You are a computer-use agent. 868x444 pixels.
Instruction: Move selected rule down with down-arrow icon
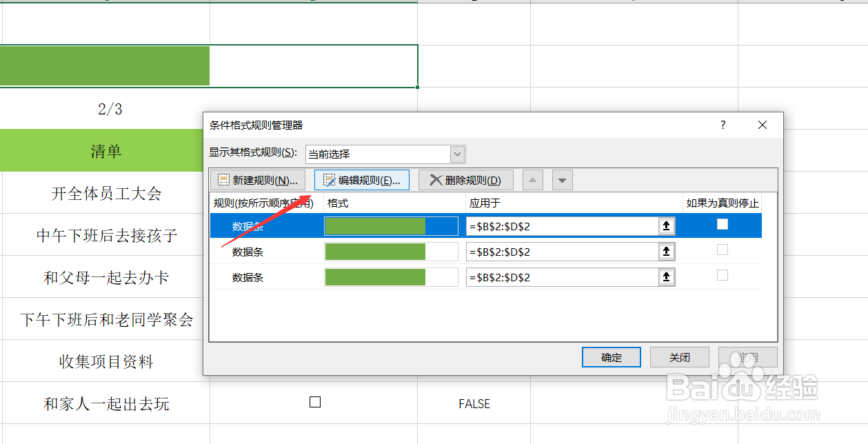pyautogui.click(x=562, y=180)
